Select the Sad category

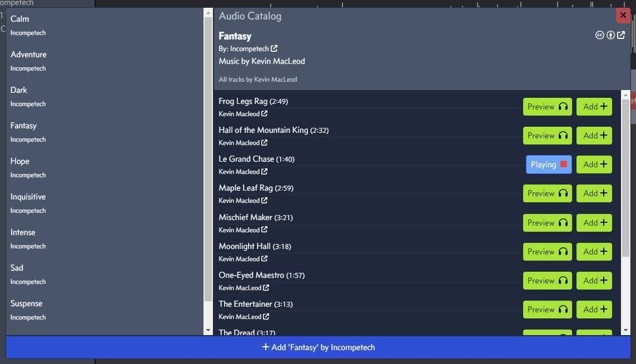(105, 275)
